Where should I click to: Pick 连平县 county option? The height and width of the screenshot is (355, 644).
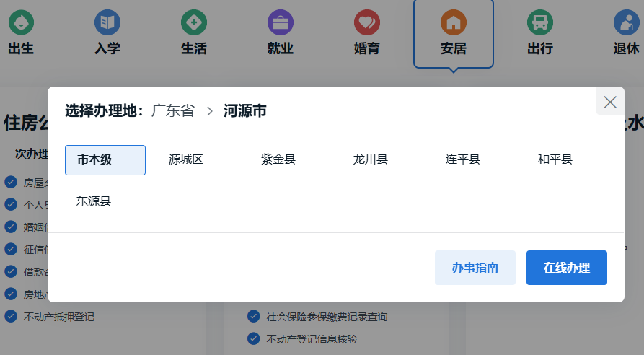[x=462, y=159]
